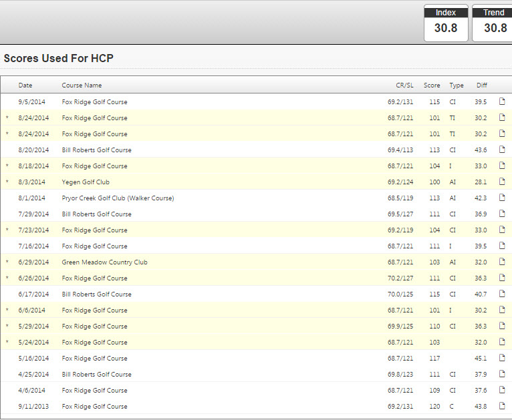Click the Index 30.8 box
Image resolution: width=512 pixels, height=420 pixels.
(446, 23)
